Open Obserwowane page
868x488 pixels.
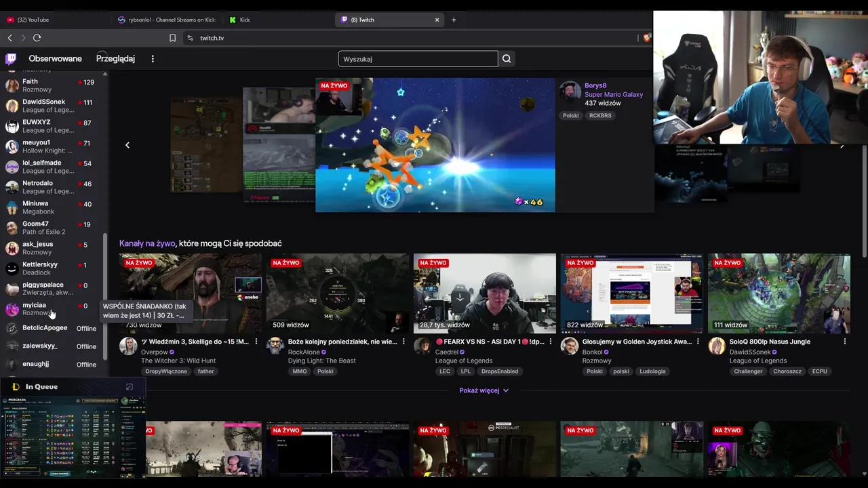point(55,59)
